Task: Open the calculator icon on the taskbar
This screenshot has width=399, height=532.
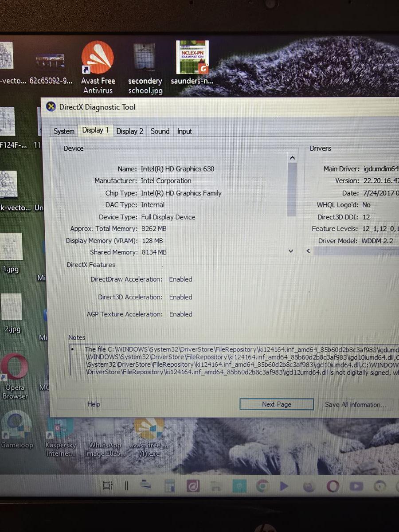Action: (x=170, y=486)
